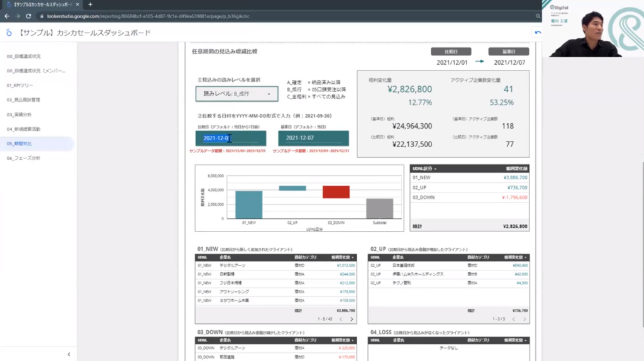Reload the page with browser refresh icon
Viewport: 644px width, 361px height.
click(x=28, y=16)
